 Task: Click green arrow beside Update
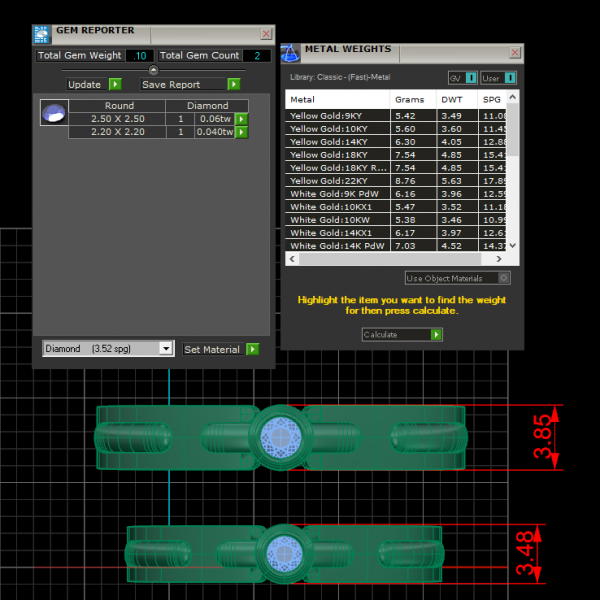point(115,85)
